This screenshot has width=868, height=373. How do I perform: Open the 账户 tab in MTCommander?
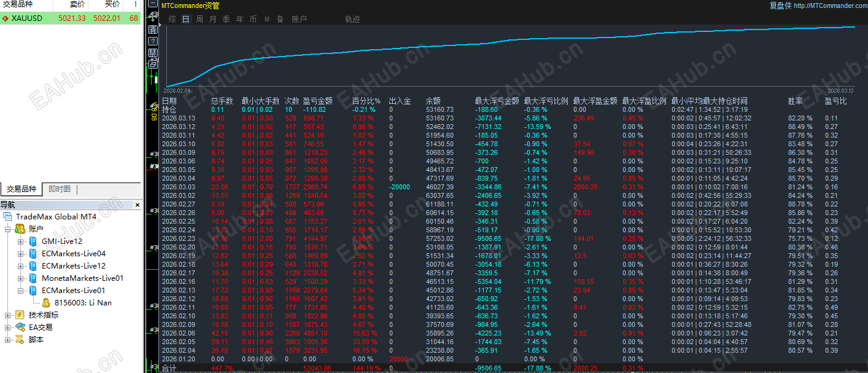coord(299,19)
